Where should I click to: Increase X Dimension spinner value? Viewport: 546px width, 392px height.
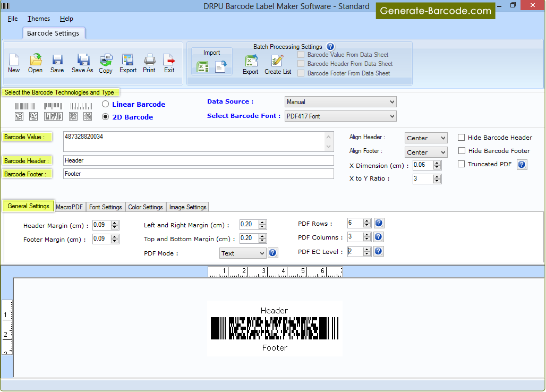[x=437, y=163]
